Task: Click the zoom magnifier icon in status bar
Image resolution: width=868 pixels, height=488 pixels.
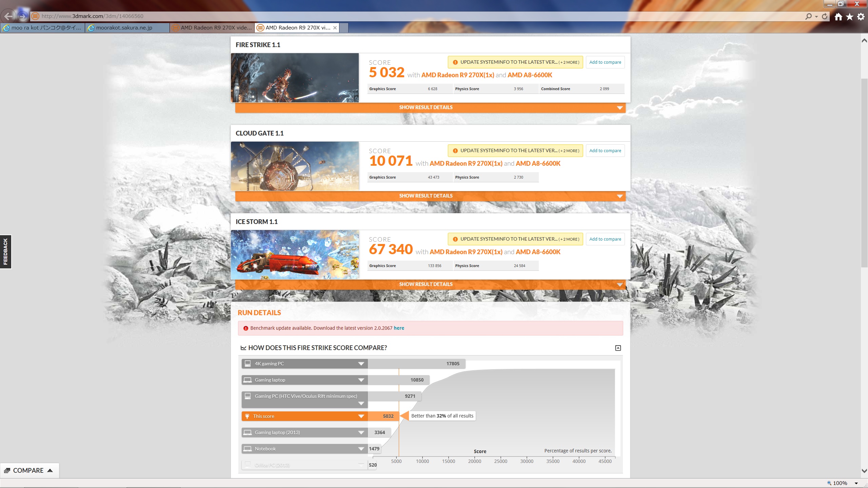Action: pos(829,483)
